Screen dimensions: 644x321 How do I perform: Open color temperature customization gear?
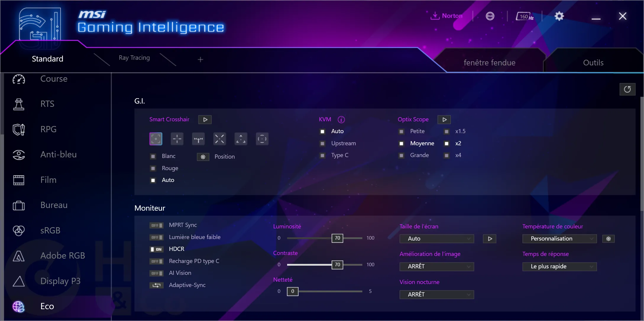pyautogui.click(x=609, y=239)
